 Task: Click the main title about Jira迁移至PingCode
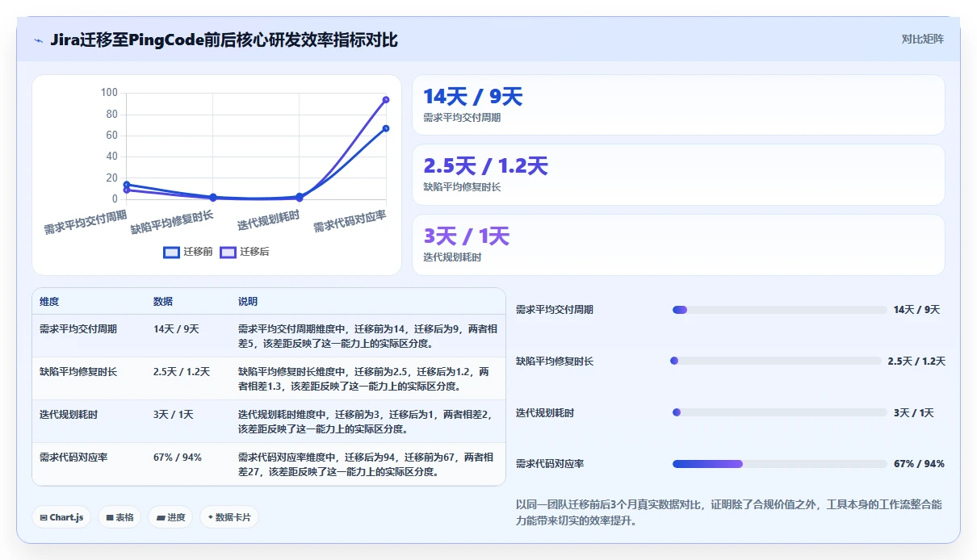(x=224, y=40)
